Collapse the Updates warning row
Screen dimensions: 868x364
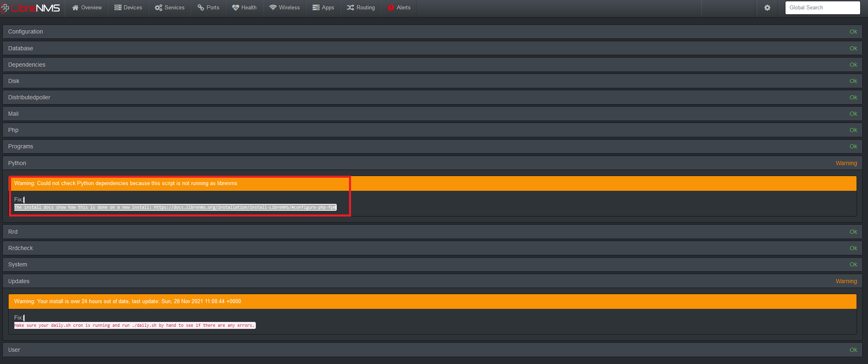click(432, 281)
